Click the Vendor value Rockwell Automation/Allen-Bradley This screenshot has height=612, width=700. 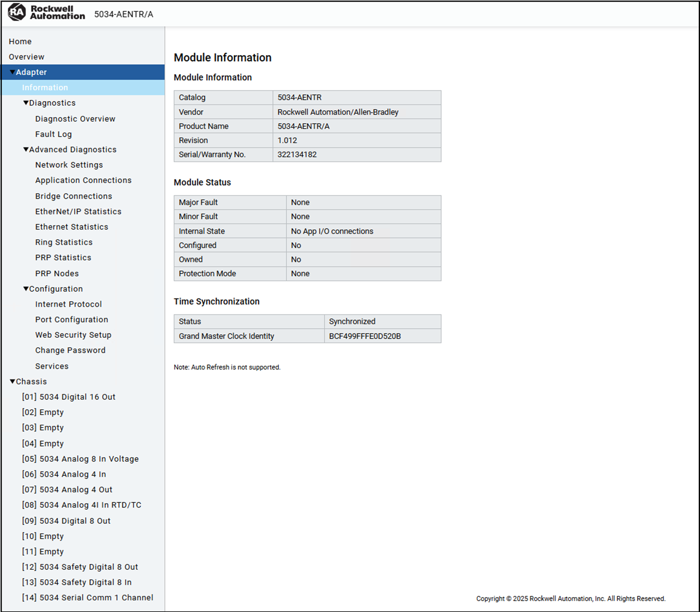click(338, 112)
